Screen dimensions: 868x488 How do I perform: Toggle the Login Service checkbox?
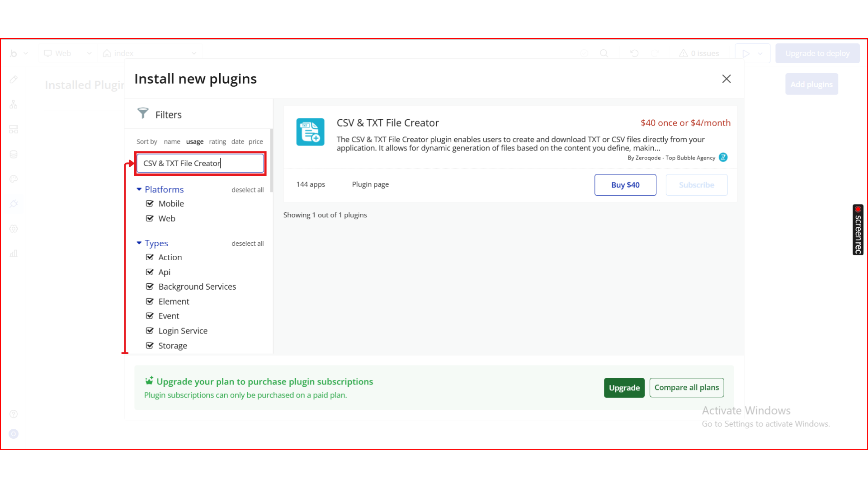point(150,331)
